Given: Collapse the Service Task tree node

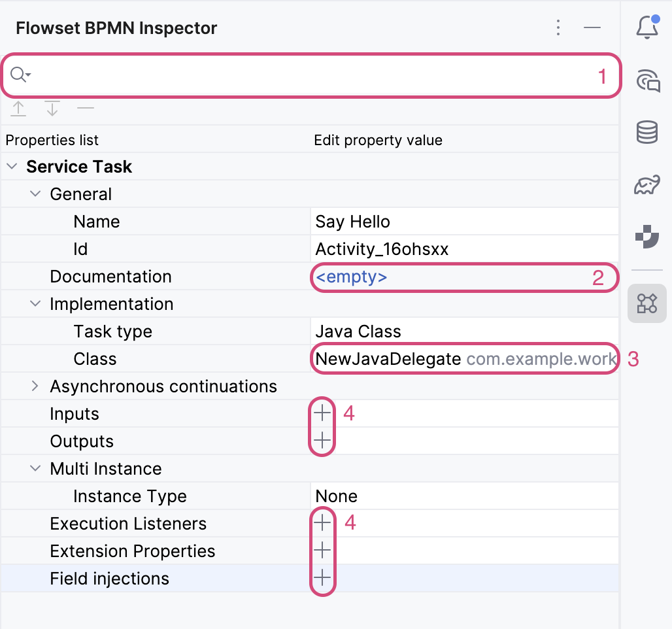Looking at the screenshot, I should pyautogui.click(x=11, y=166).
